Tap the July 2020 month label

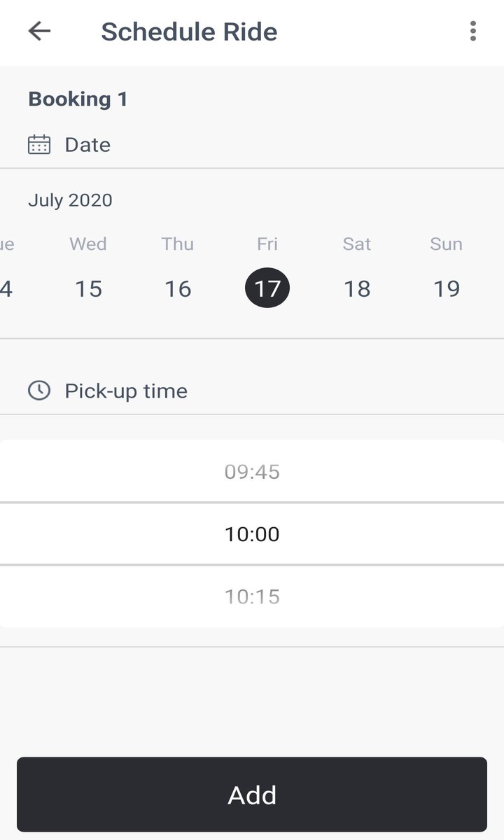click(70, 200)
